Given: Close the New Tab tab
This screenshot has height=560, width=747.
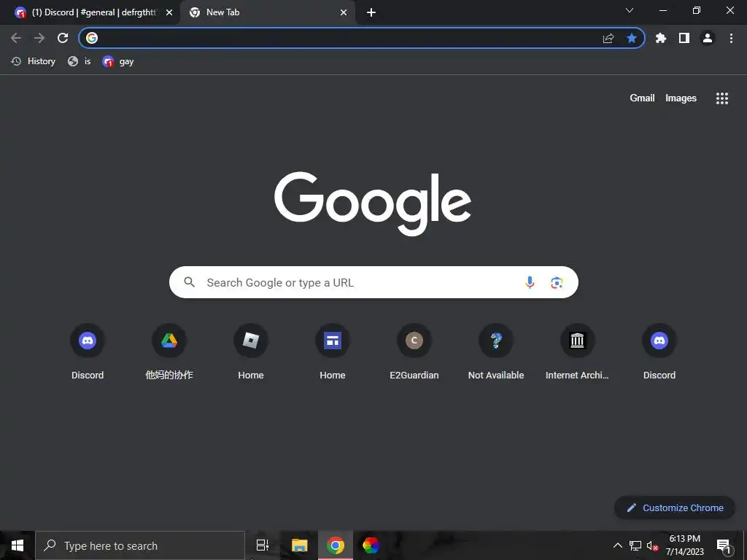Looking at the screenshot, I should (344, 12).
